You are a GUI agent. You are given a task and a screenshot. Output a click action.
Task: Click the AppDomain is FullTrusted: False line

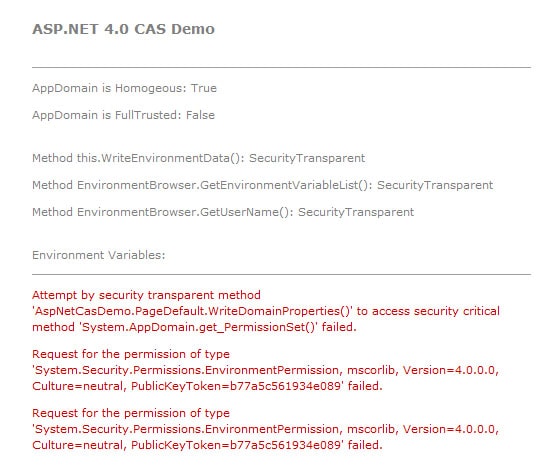(123, 115)
